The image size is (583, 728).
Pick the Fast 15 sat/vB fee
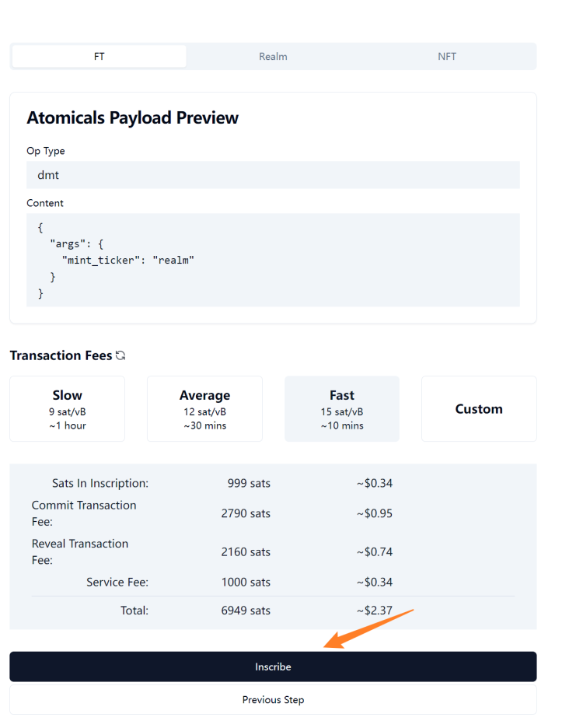342,409
